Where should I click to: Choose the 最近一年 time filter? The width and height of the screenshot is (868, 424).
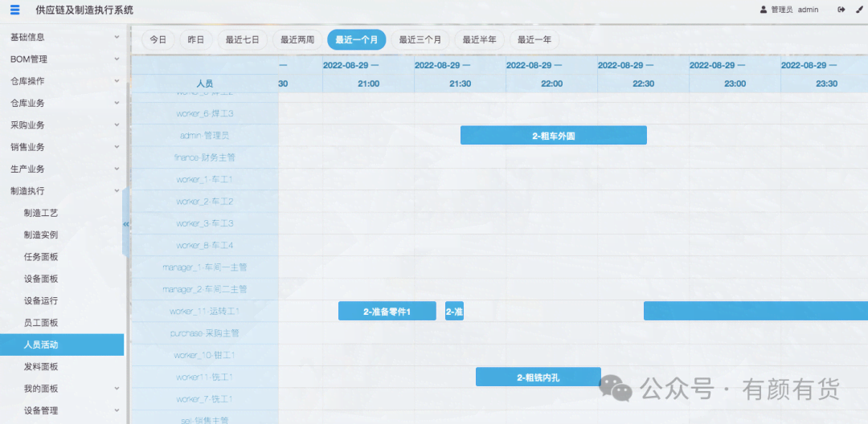tap(534, 39)
